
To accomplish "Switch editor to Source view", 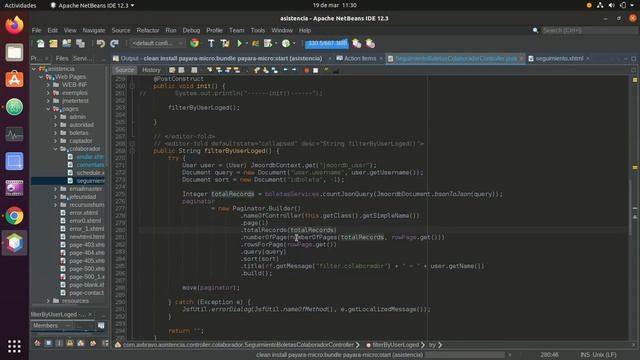I will (x=124, y=70).
